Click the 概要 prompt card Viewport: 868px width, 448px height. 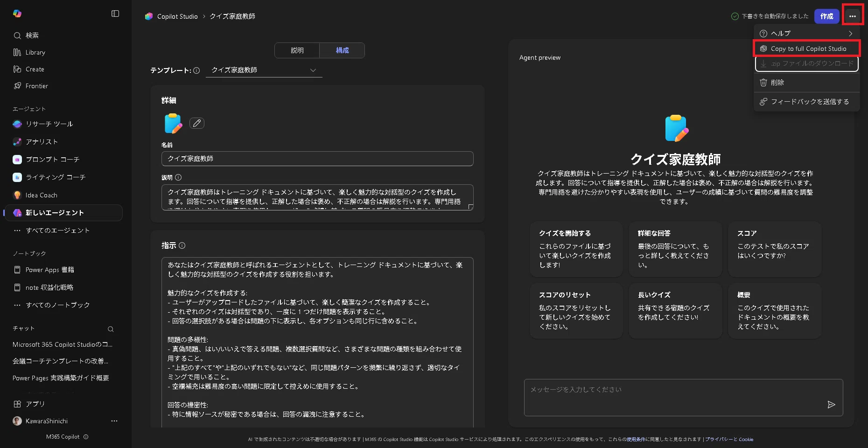(x=775, y=311)
